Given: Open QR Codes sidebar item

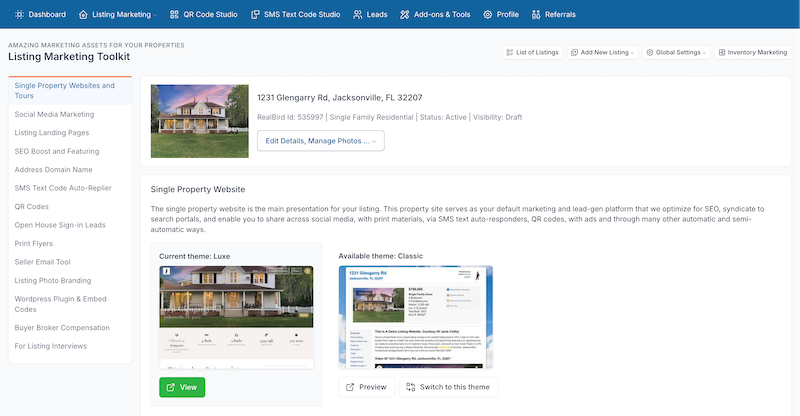Looking at the screenshot, I should [x=32, y=207].
